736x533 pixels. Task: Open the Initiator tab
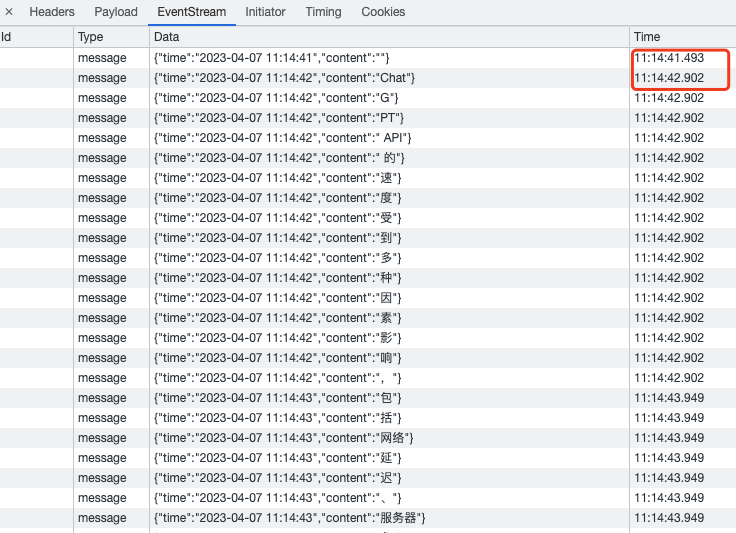coord(265,12)
